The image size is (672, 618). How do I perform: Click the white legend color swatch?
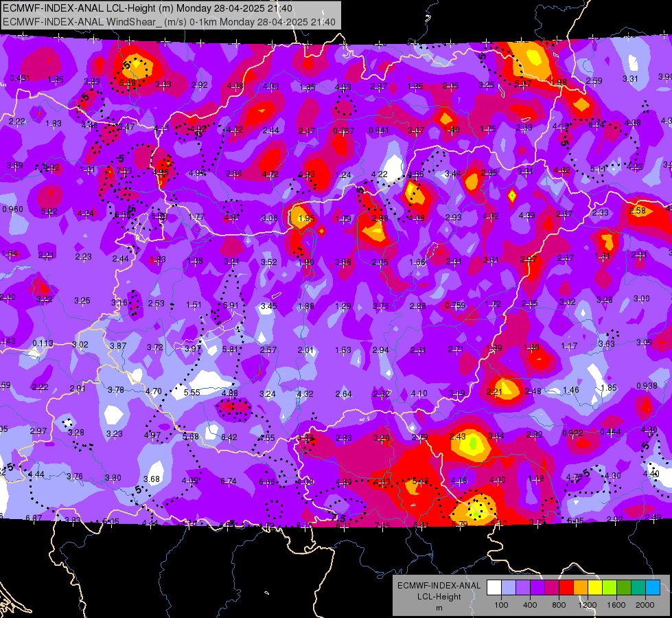(x=494, y=588)
